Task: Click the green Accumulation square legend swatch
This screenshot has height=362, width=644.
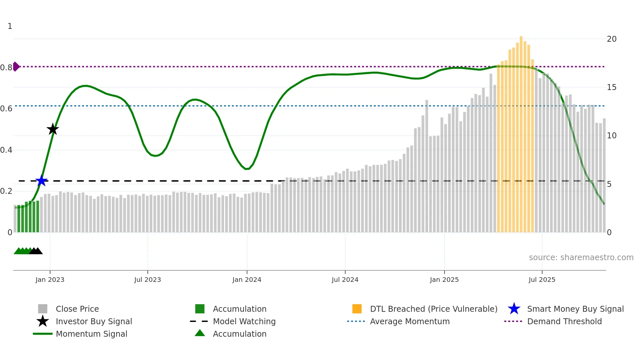Action: point(200,309)
